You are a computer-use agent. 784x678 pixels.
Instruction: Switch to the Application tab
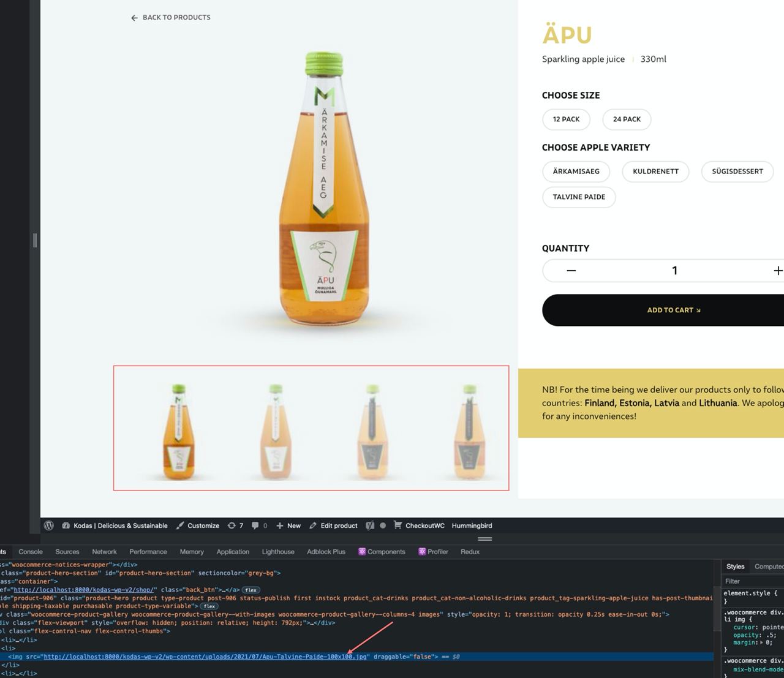coord(233,552)
